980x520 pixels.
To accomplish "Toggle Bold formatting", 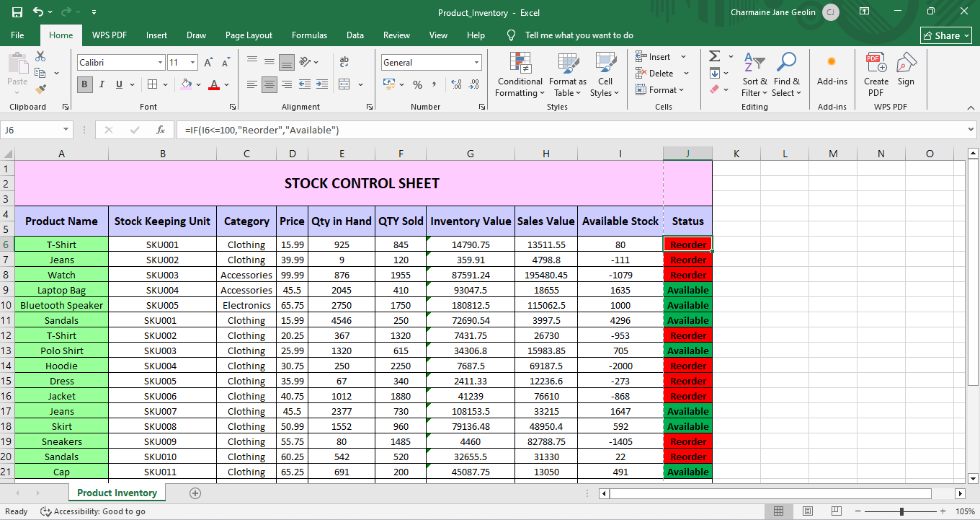I will (85, 84).
